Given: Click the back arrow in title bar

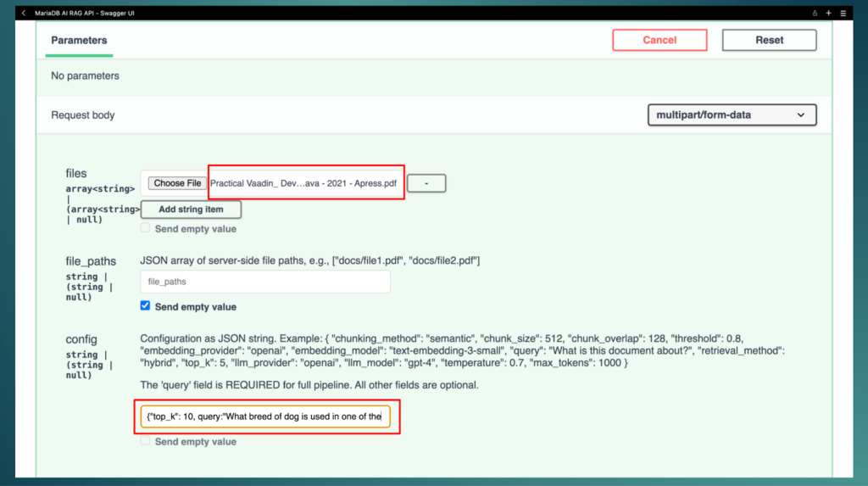Looking at the screenshot, I should pos(23,14).
